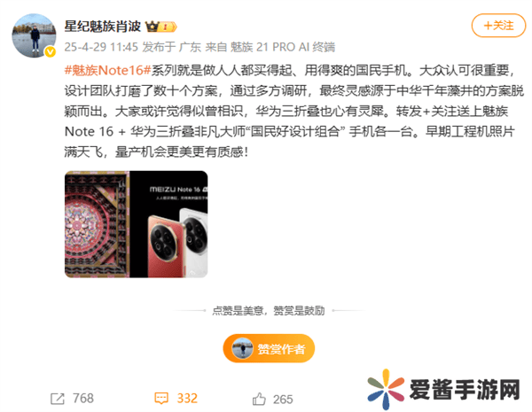This screenshot has height=412, width=532.
Task: Click the 爱酱手游网 watermark logo
Action: pos(386,389)
